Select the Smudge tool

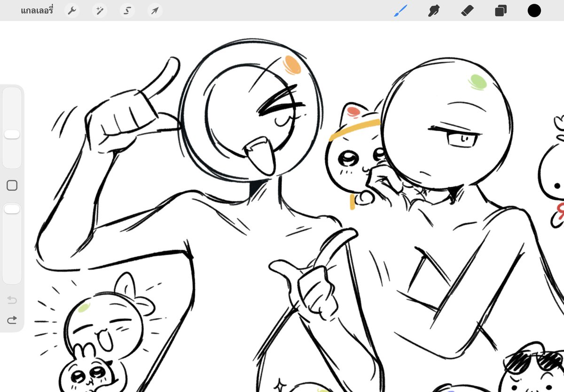tap(434, 10)
